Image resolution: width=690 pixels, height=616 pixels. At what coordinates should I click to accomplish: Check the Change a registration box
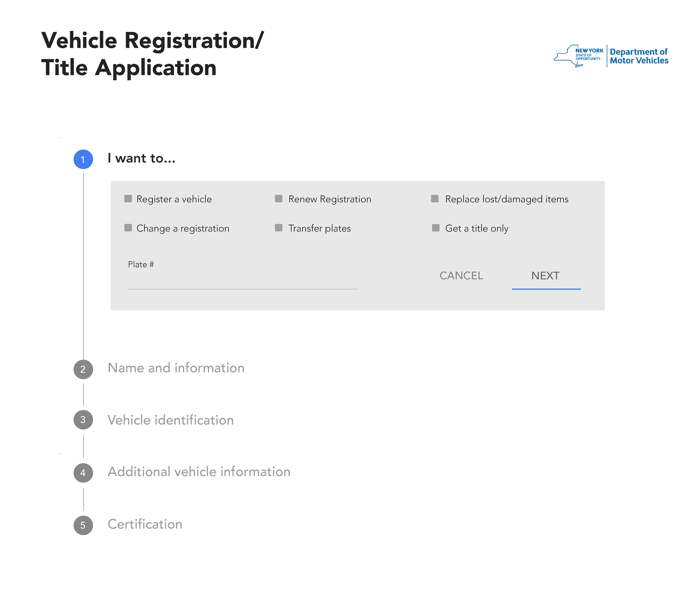coord(128,228)
